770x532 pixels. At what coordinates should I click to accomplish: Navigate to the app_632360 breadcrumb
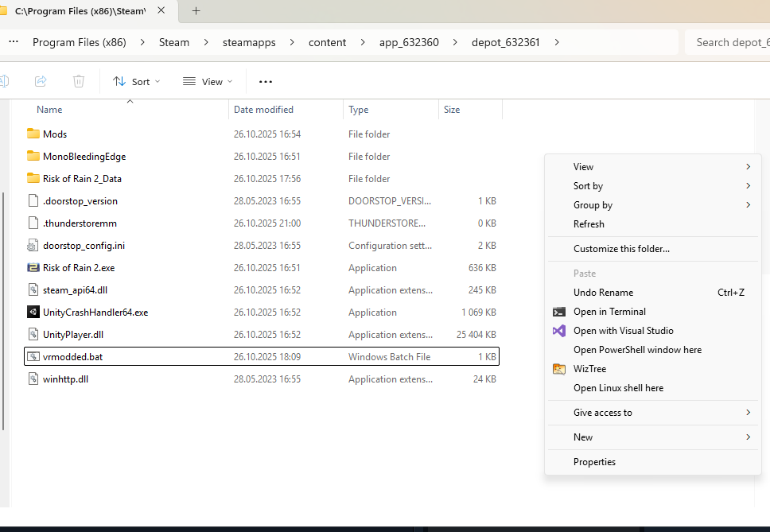409,42
